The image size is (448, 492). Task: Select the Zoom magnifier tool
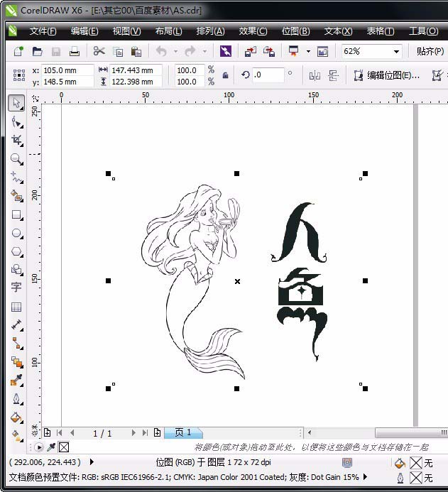(x=16, y=159)
